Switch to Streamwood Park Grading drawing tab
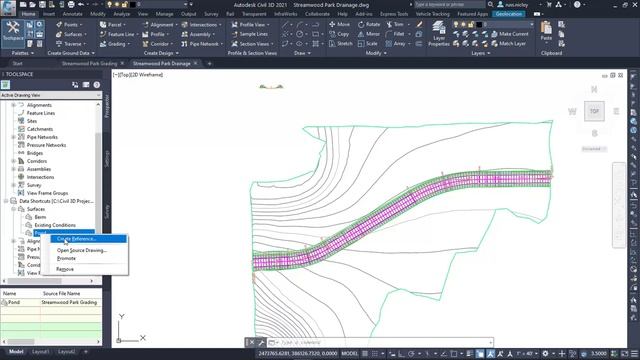640x360 pixels. [x=89, y=64]
